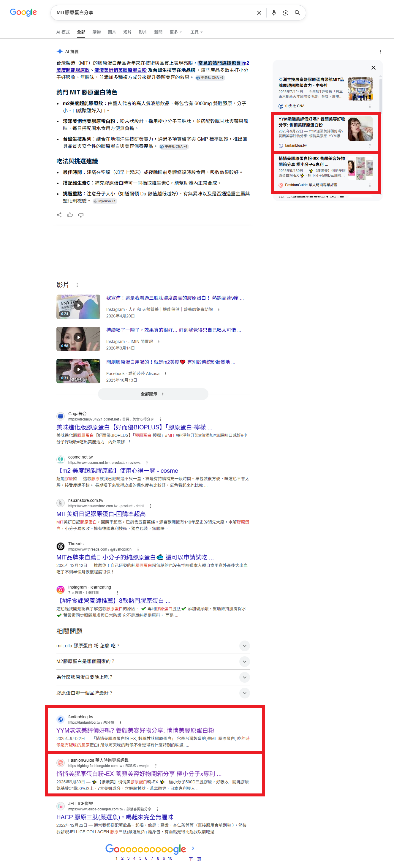
Task: Open options for Threads result
Action: (138, 549)
